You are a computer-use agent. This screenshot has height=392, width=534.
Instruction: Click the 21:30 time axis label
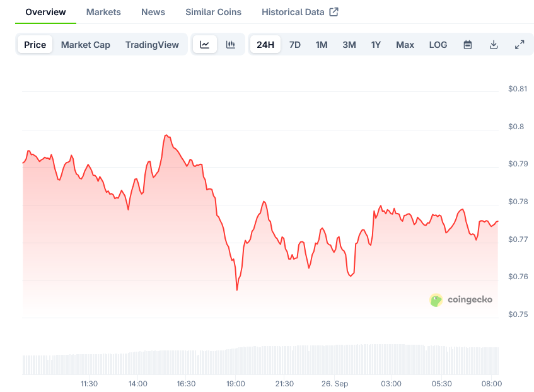284,384
